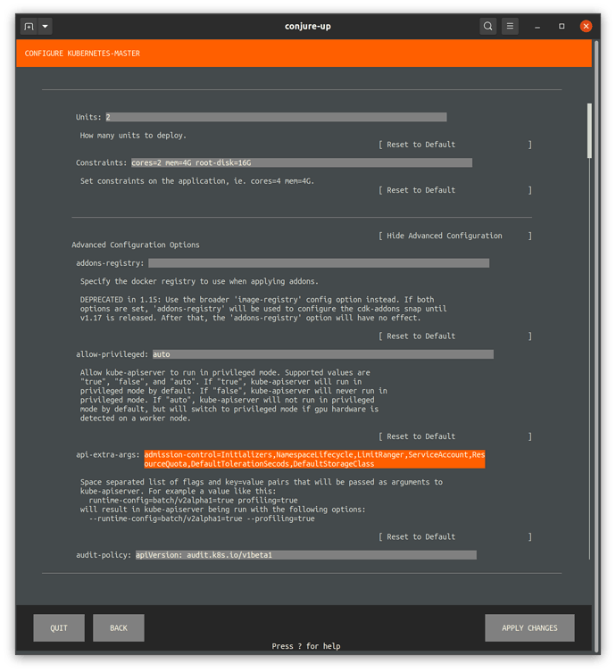
Task: Maximize the conjure-up window
Action: (x=562, y=26)
